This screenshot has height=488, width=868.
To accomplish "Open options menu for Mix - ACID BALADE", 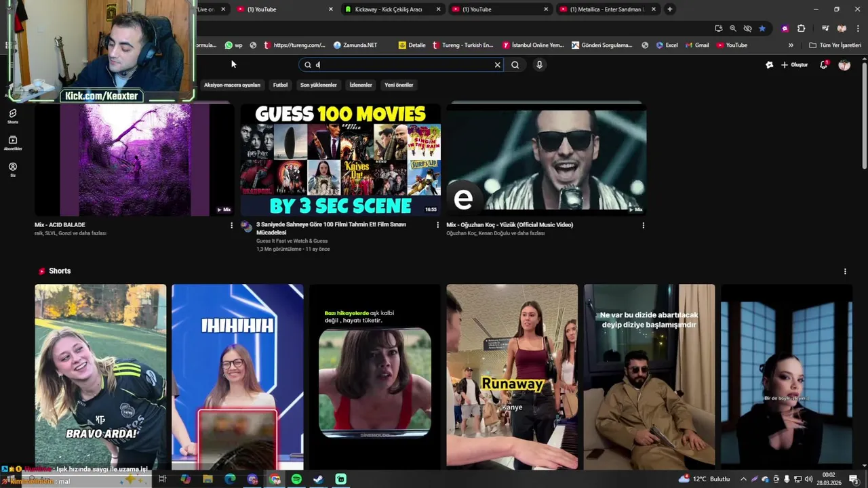I will 231,226.
